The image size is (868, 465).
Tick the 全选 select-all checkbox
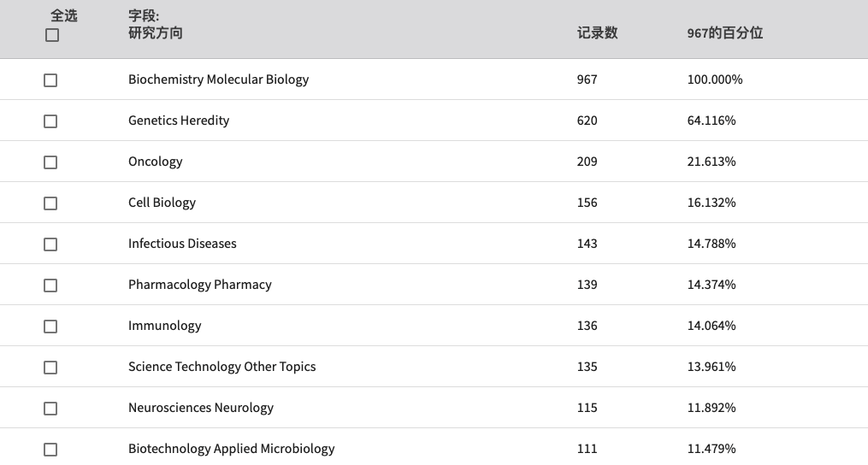(x=52, y=35)
